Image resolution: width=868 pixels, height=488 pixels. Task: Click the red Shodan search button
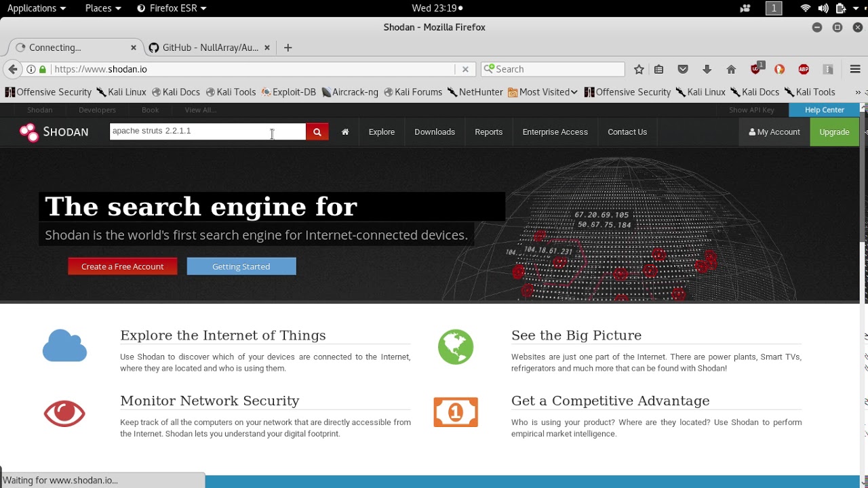click(317, 132)
